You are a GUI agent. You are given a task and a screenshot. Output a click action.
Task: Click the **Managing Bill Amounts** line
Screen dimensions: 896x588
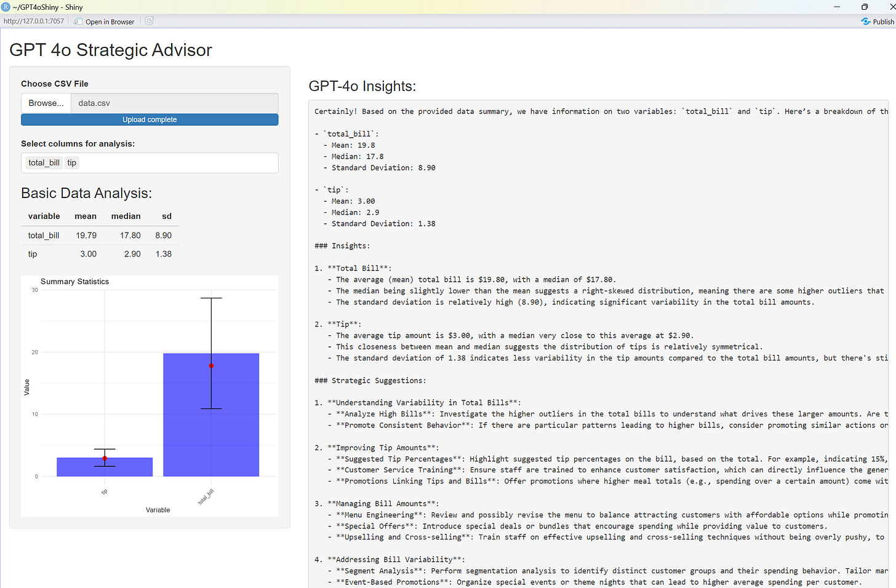[377, 504]
